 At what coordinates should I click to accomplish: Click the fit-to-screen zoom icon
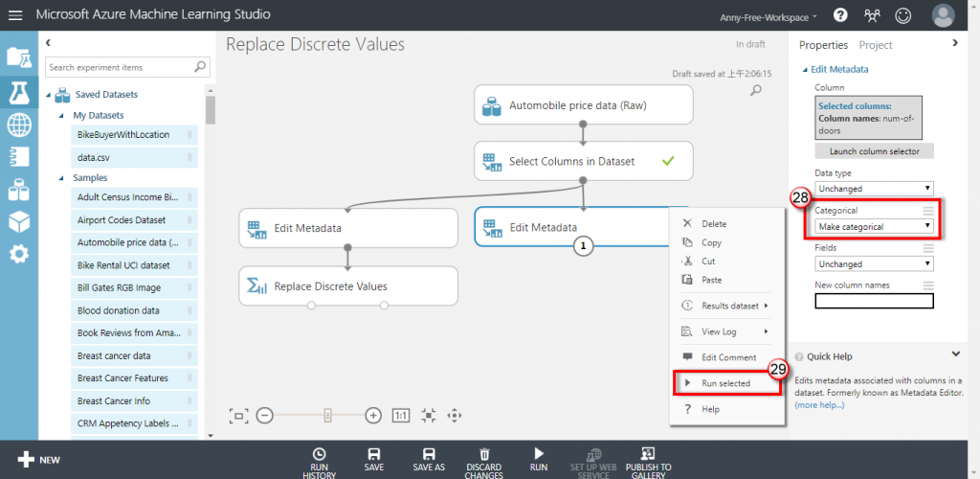(238, 415)
